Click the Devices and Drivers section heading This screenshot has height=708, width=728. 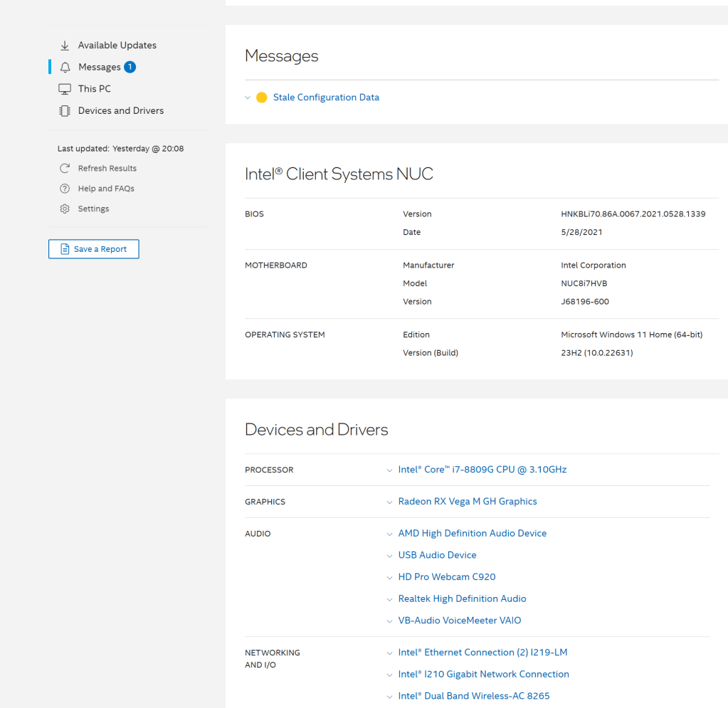316,430
